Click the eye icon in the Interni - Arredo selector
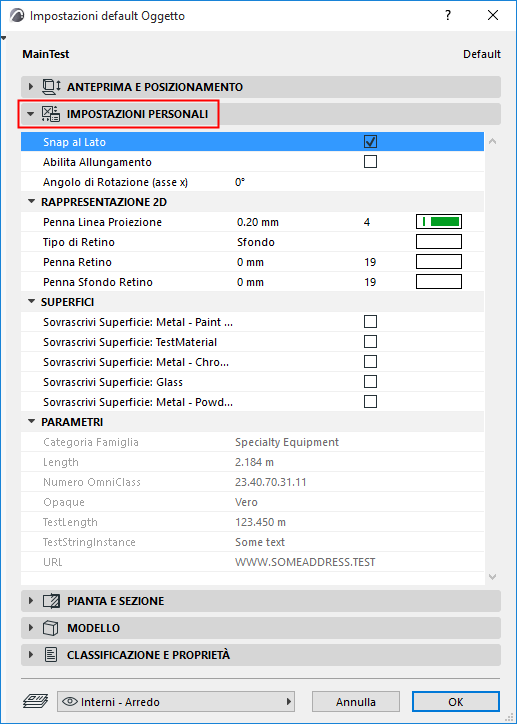The height and width of the screenshot is (724, 517). pyautogui.click(x=69, y=702)
